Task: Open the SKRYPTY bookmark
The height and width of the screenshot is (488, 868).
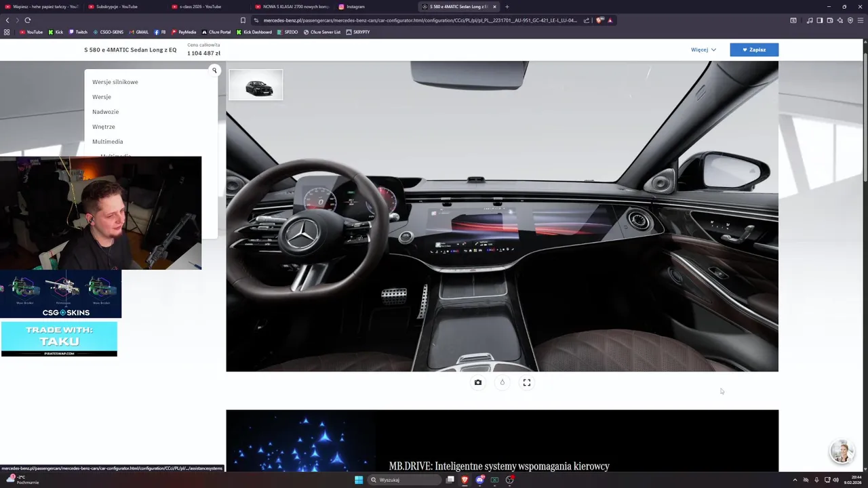Action: (358, 32)
